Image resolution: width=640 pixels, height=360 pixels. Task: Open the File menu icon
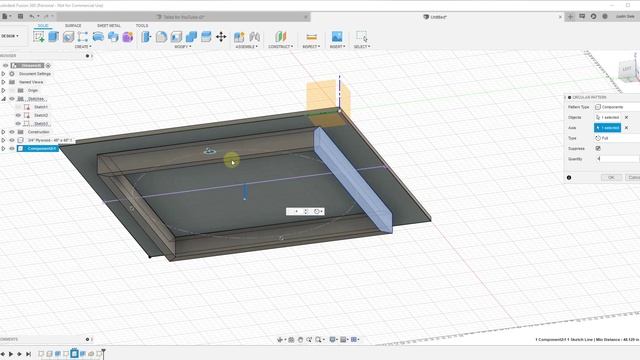pyautogui.click(x=6, y=16)
